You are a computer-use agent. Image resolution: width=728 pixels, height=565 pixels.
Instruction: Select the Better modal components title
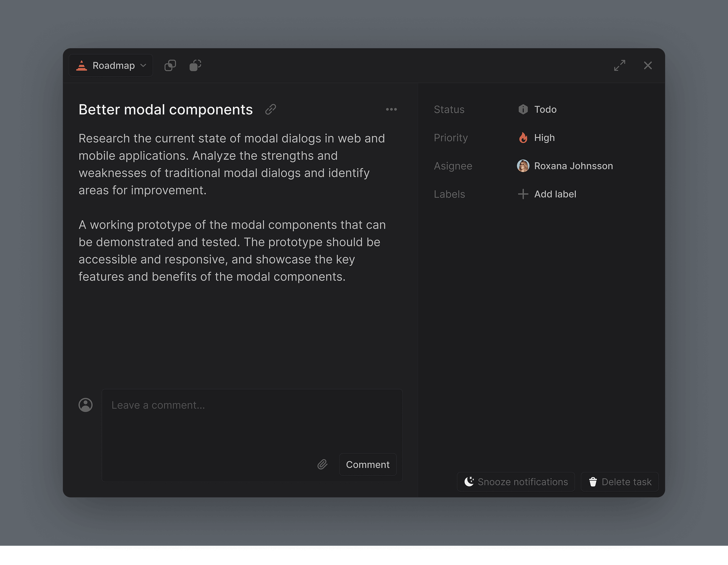[x=166, y=109]
